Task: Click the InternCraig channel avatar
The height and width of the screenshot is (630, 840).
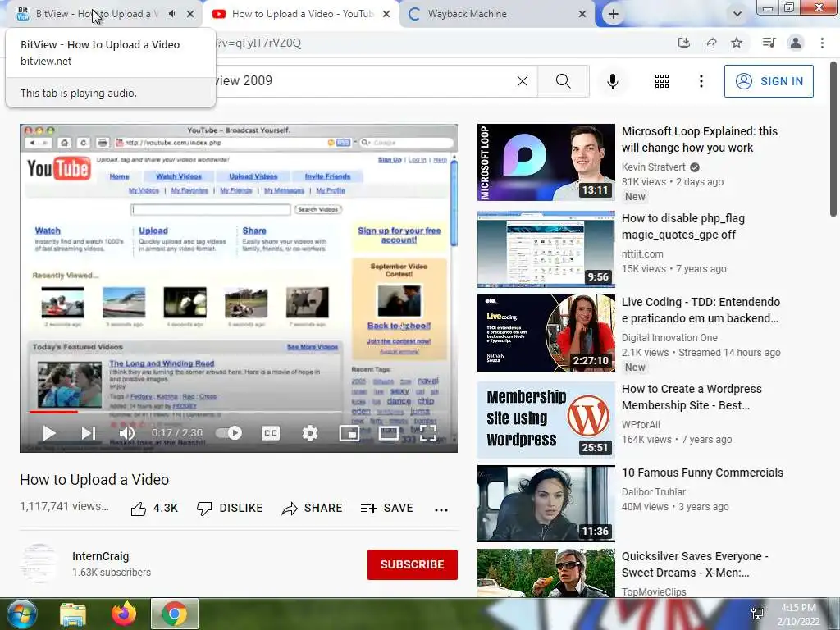Action: pos(39,564)
